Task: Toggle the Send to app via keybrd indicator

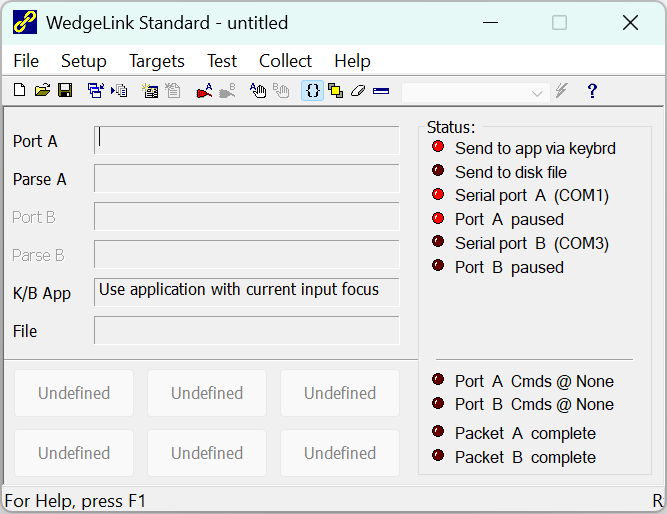Action: point(438,147)
